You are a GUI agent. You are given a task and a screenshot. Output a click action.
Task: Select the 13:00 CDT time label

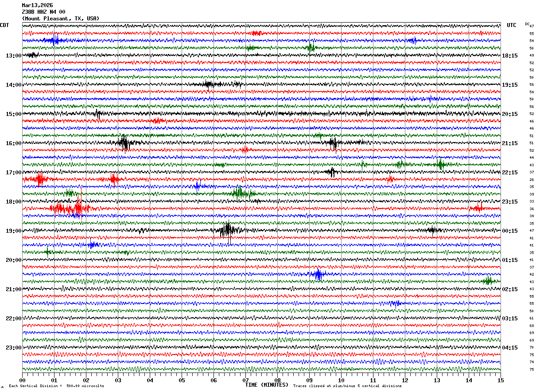[x=14, y=56]
